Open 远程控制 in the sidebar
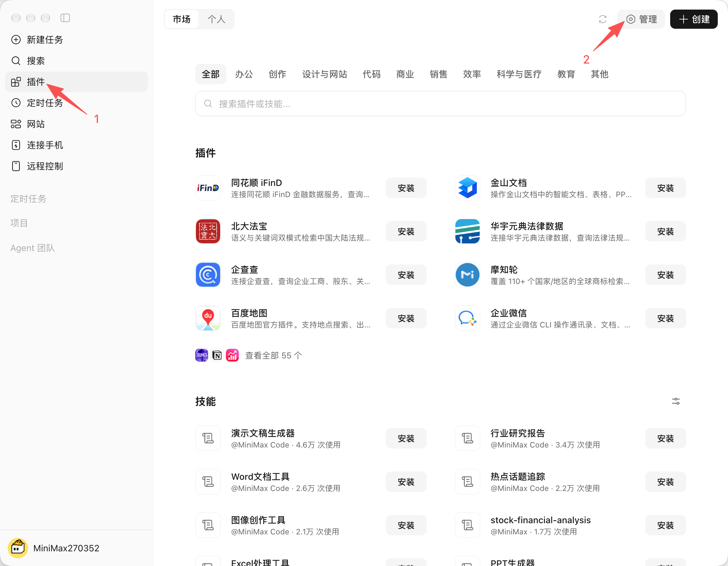The image size is (728, 566). click(x=76, y=166)
